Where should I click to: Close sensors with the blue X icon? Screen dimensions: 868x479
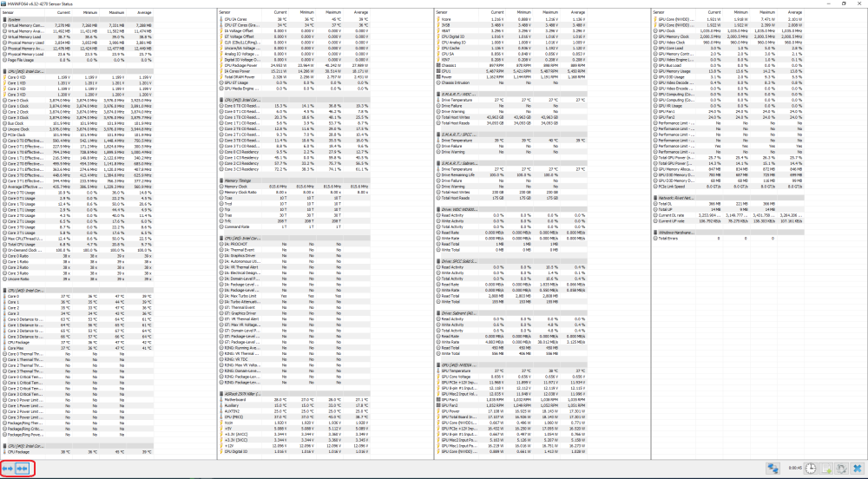click(x=856, y=469)
